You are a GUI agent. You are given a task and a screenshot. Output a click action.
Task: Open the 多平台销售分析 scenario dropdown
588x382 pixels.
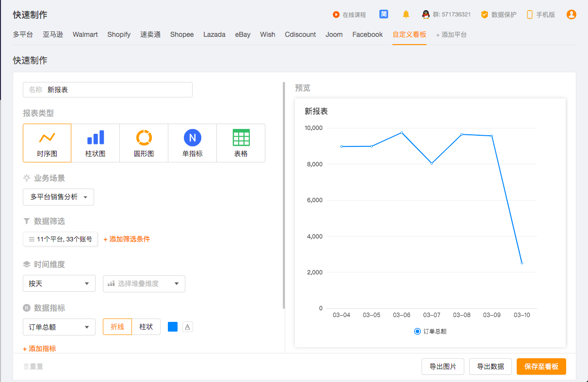tap(58, 197)
